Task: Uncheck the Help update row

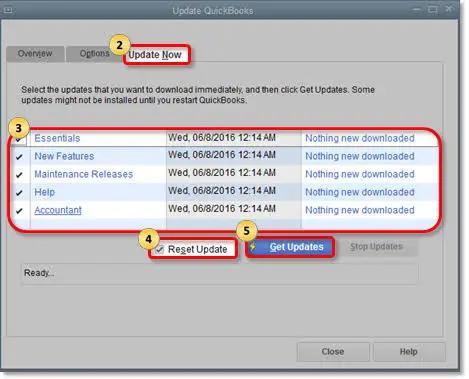Action: click(x=19, y=193)
